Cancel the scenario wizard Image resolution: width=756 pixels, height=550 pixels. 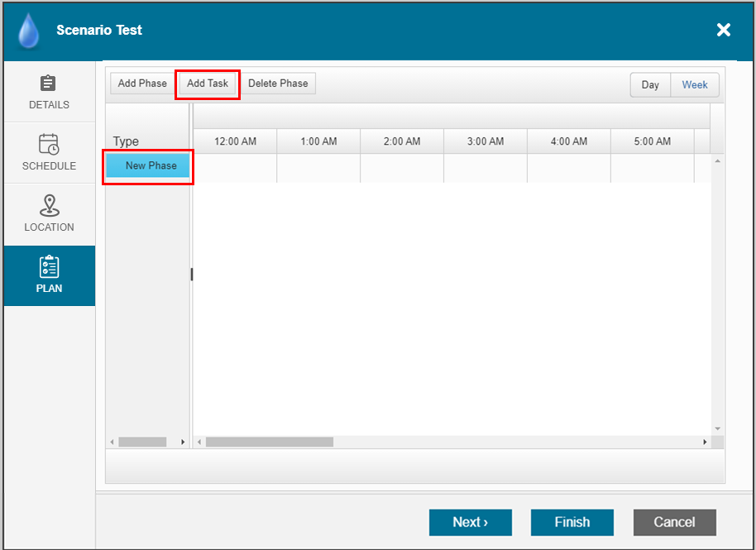pos(674,522)
